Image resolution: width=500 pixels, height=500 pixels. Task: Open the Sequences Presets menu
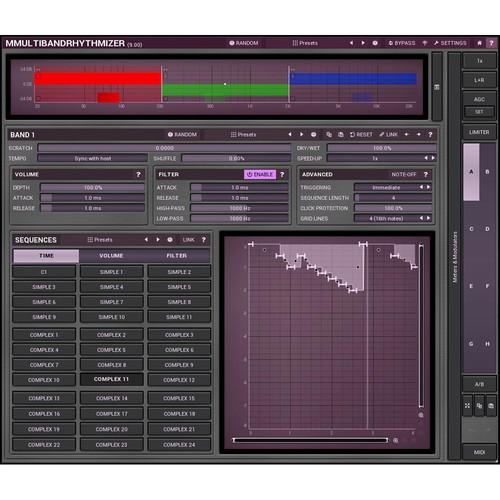100,240
